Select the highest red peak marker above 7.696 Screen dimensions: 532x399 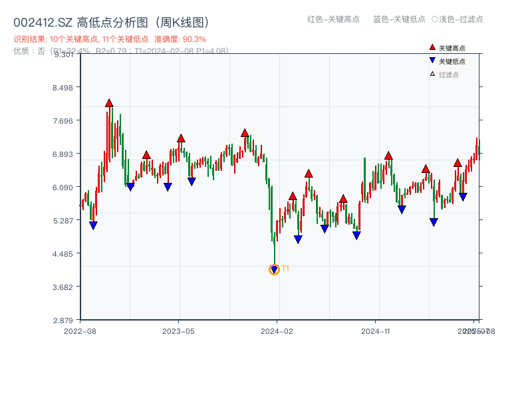109,103
